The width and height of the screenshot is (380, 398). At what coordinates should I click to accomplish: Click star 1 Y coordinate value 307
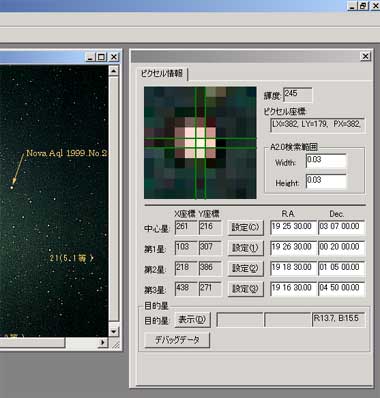point(210,248)
